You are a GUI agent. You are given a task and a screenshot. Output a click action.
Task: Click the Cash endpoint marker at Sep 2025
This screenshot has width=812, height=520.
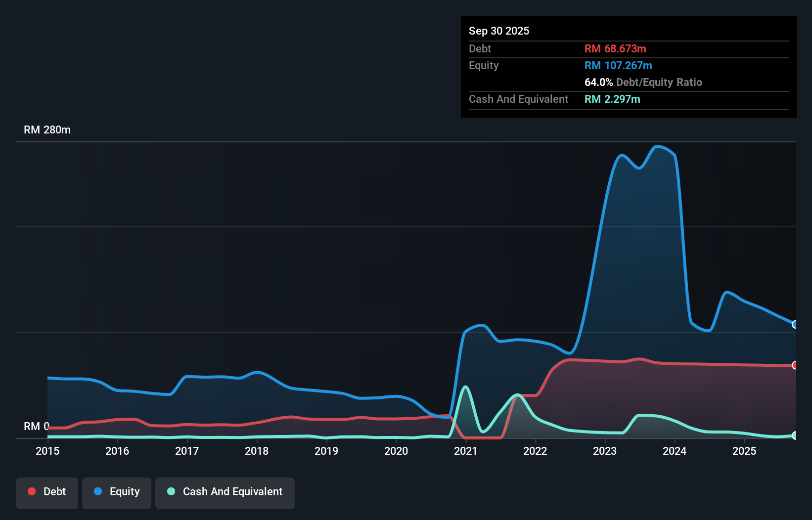795,435
